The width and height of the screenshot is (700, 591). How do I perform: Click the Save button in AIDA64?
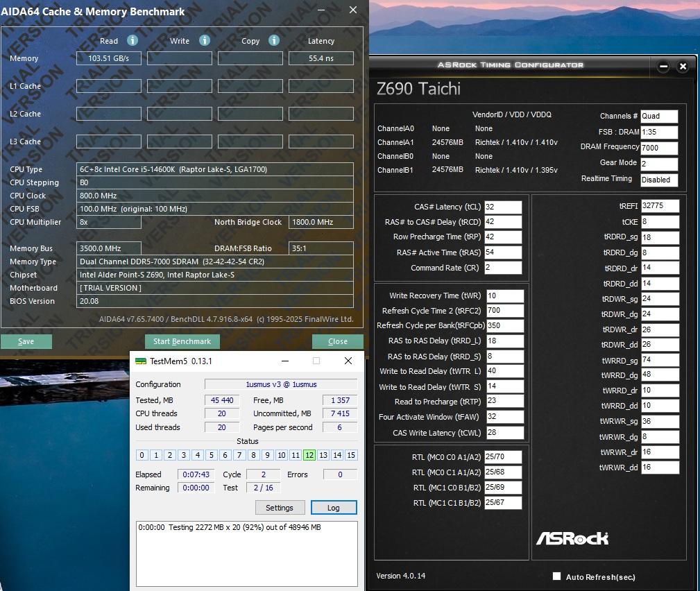point(26,341)
